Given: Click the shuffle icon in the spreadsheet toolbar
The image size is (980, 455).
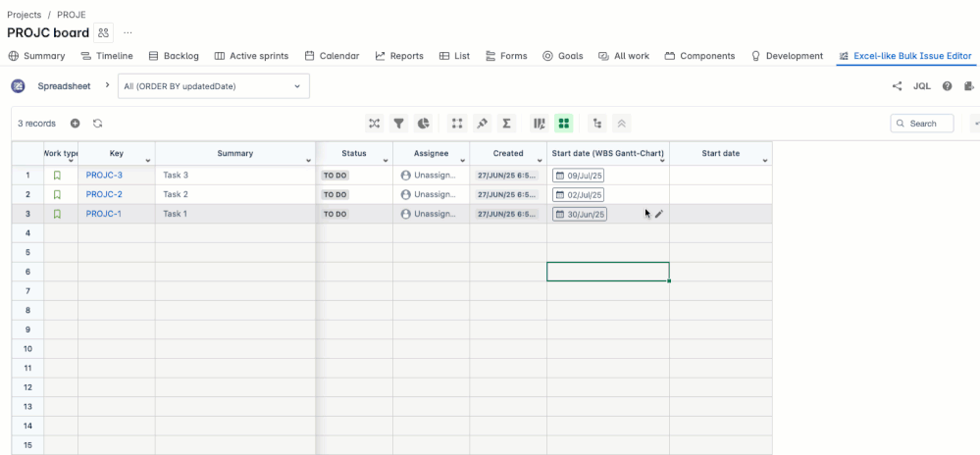Looking at the screenshot, I should pyautogui.click(x=375, y=124).
